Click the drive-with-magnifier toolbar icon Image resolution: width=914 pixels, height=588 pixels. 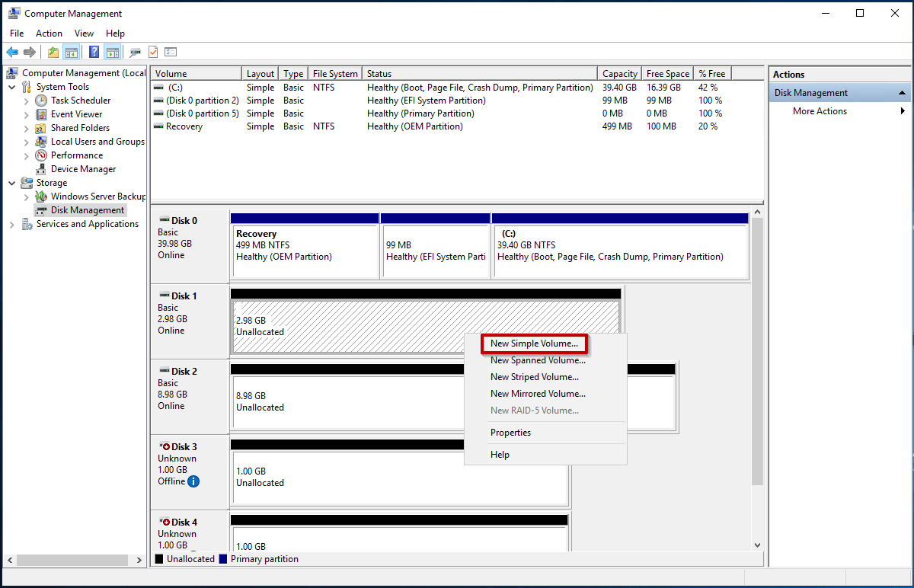(x=135, y=52)
